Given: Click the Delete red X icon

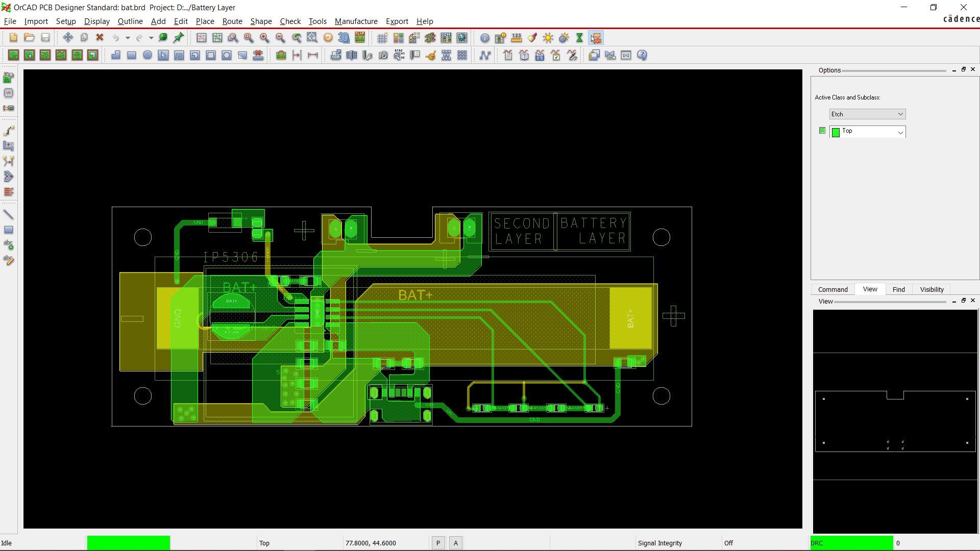Looking at the screenshot, I should tap(100, 38).
